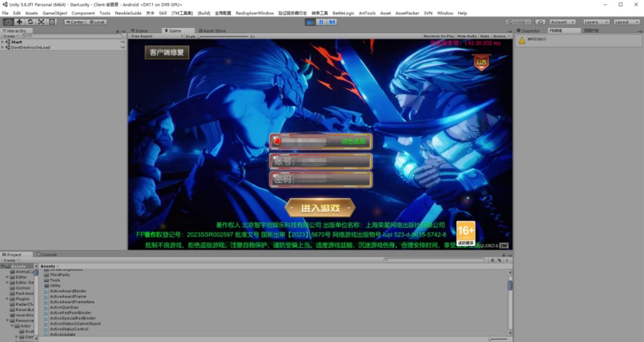Pause the running game

coord(321,22)
